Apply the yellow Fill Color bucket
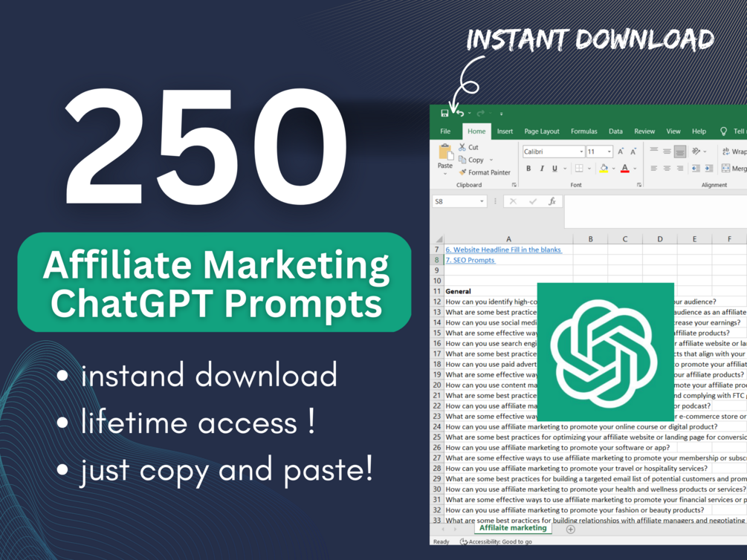Viewport: 747px width, 560px height. pyautogui.click(x=604, y=168)
